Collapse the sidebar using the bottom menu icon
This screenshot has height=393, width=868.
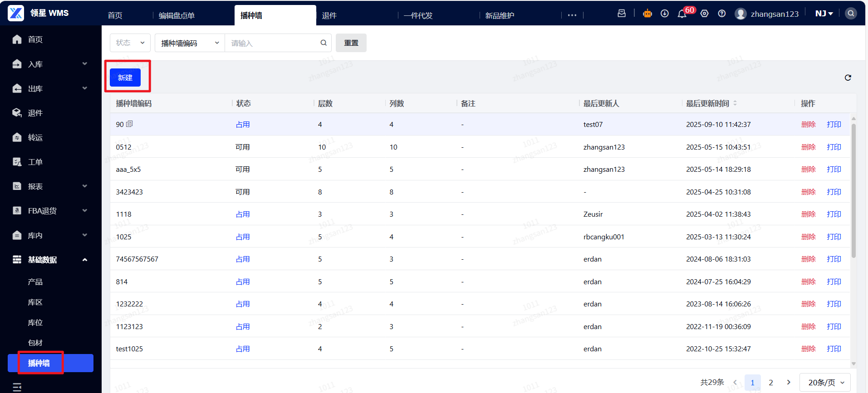17,387
